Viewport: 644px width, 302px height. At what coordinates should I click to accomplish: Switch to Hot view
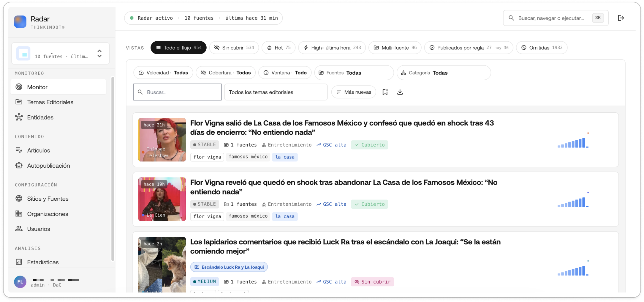point(279,48)
